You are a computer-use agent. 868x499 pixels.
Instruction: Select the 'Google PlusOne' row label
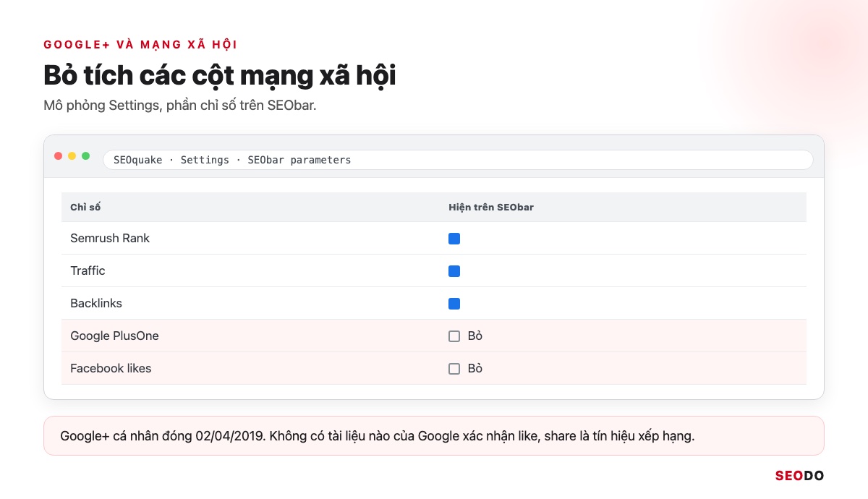click(x=114, y=336)
